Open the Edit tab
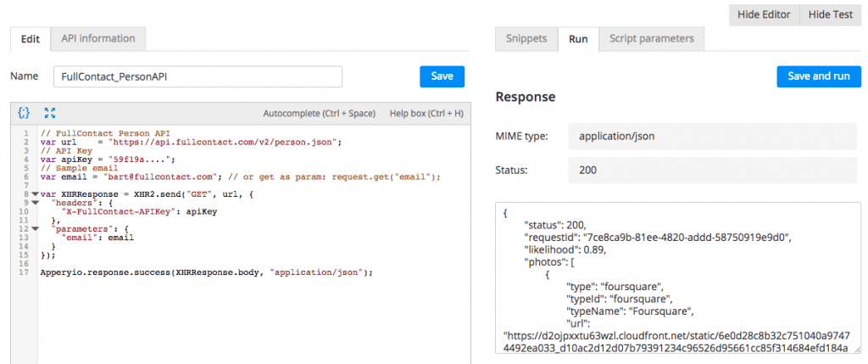This screenshot has width=868, height=364. coord(30,38)
